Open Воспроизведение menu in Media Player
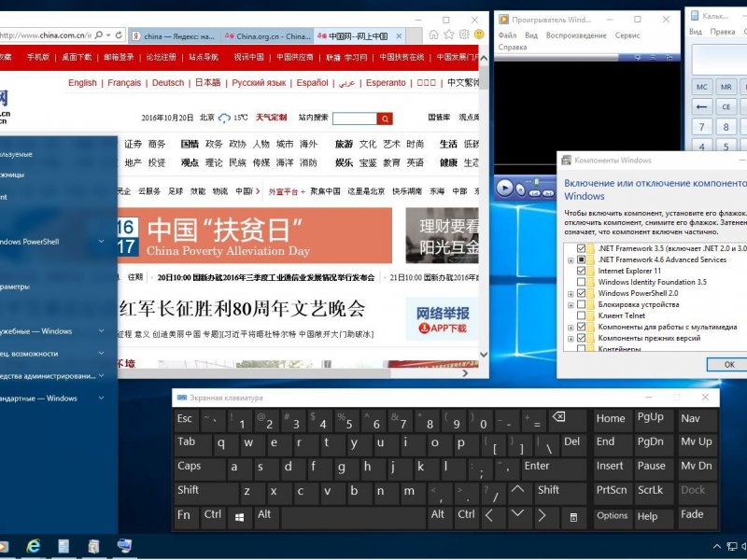747x560 pixels. tap(576, 35)
